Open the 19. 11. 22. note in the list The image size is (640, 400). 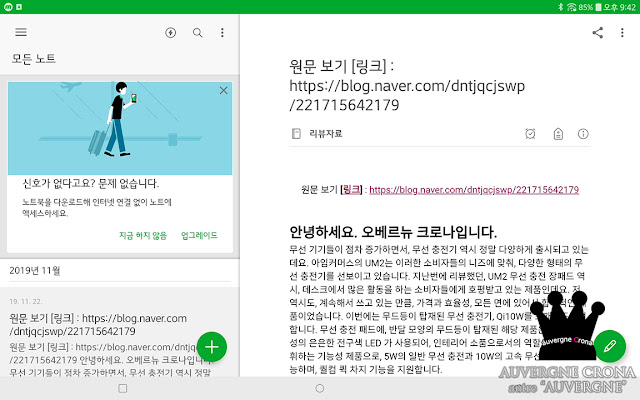point(120,333)
